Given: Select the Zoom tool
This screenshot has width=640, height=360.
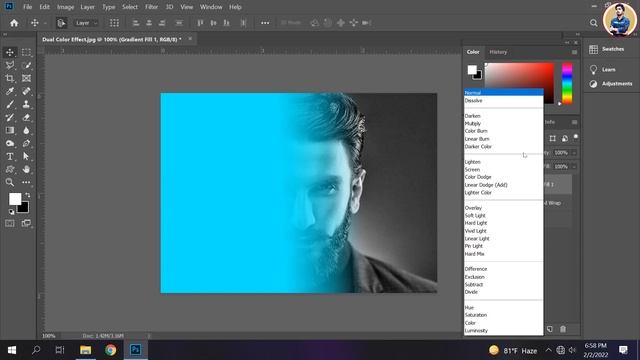Looking at the screenshot, I should tap(10, 182).
